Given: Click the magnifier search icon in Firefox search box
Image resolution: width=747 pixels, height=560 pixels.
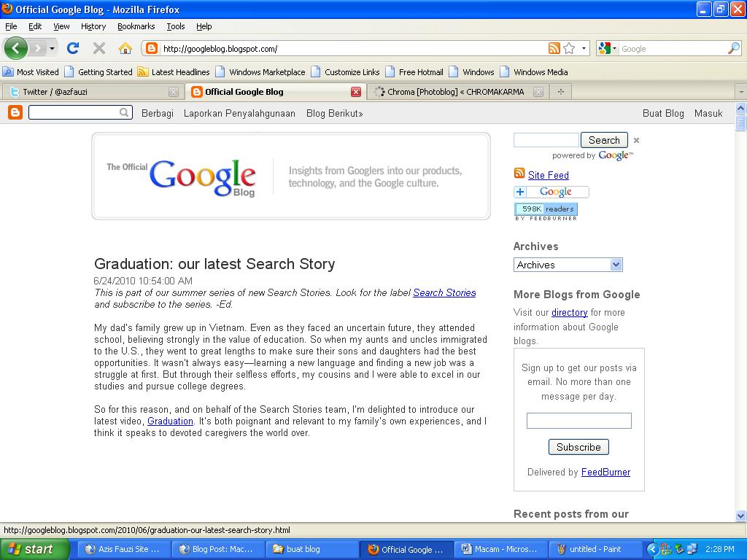Looking at the screenshot, I should pos(734,48).
